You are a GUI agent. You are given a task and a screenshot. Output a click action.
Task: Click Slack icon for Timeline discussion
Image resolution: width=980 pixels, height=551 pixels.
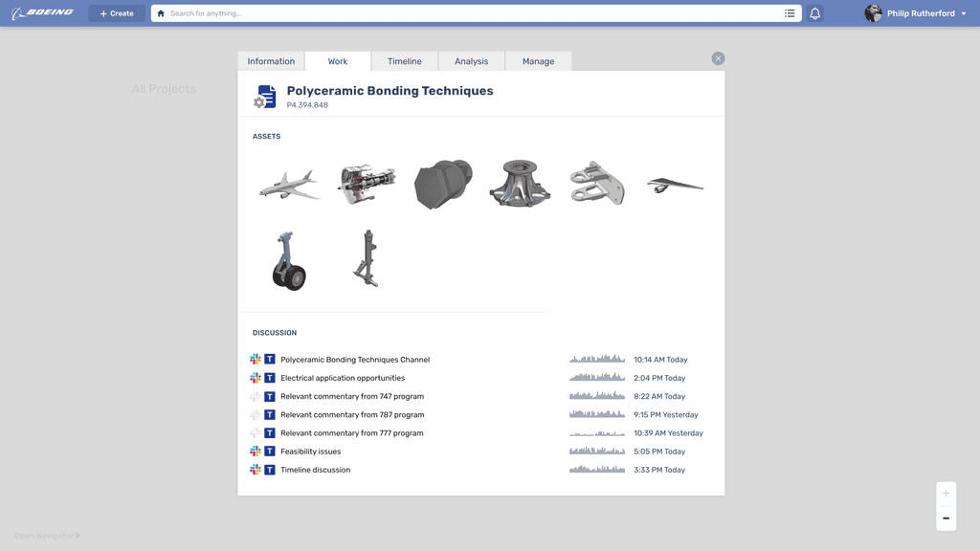[255, 470]
